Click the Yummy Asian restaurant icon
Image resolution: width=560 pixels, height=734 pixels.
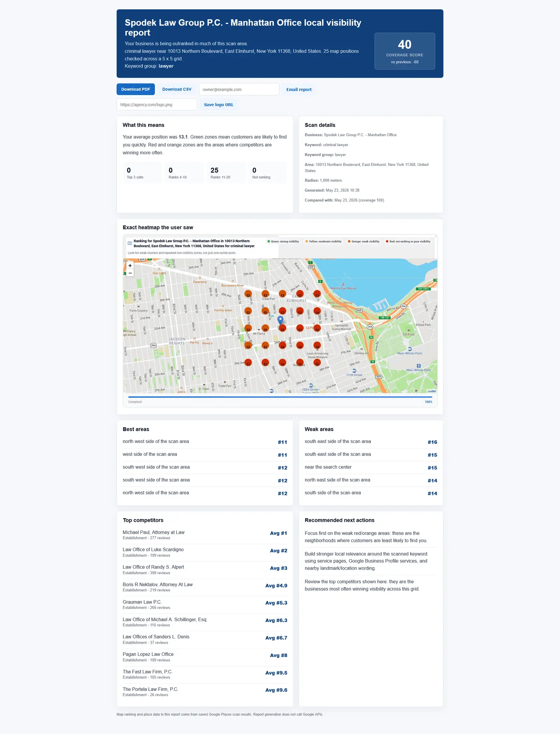tap(223, 306)
